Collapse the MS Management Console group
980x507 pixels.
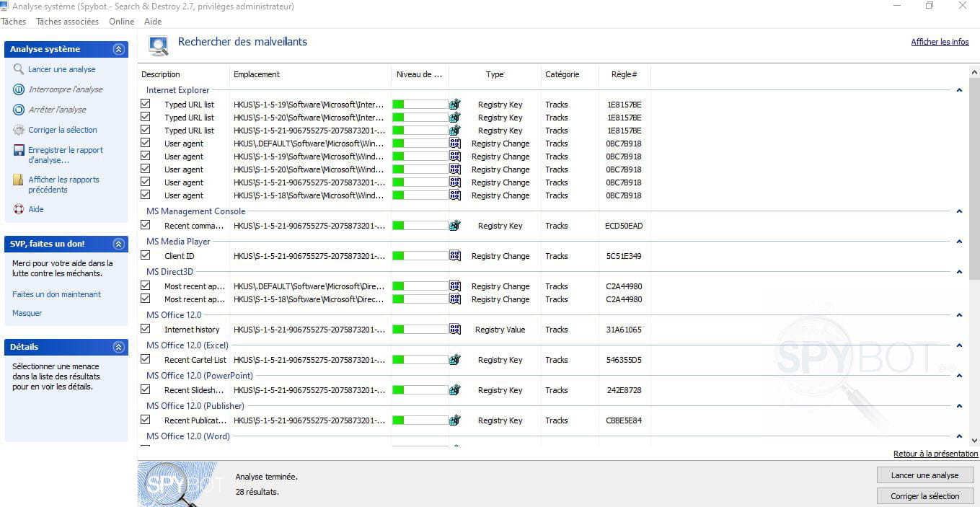pos(959,211)
